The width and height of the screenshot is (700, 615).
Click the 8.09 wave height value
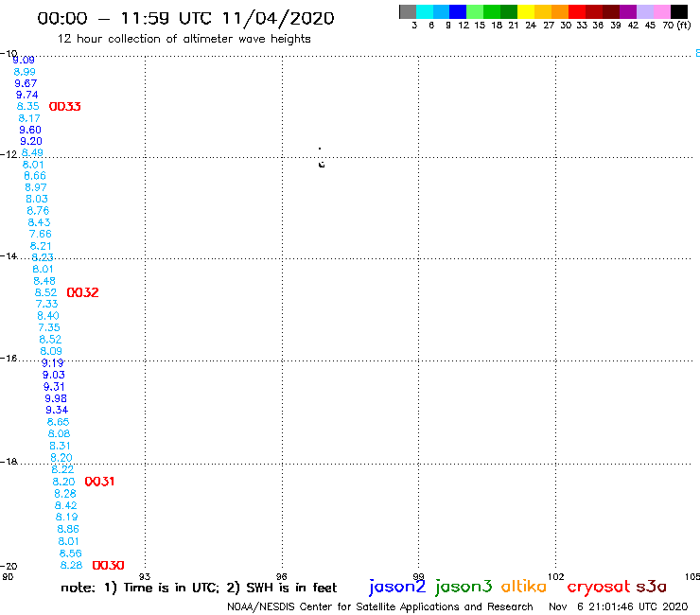(51, 351)
